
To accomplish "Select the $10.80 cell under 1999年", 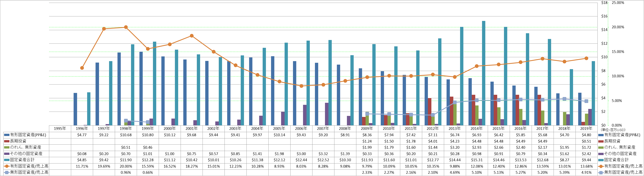I will (148, 135).
